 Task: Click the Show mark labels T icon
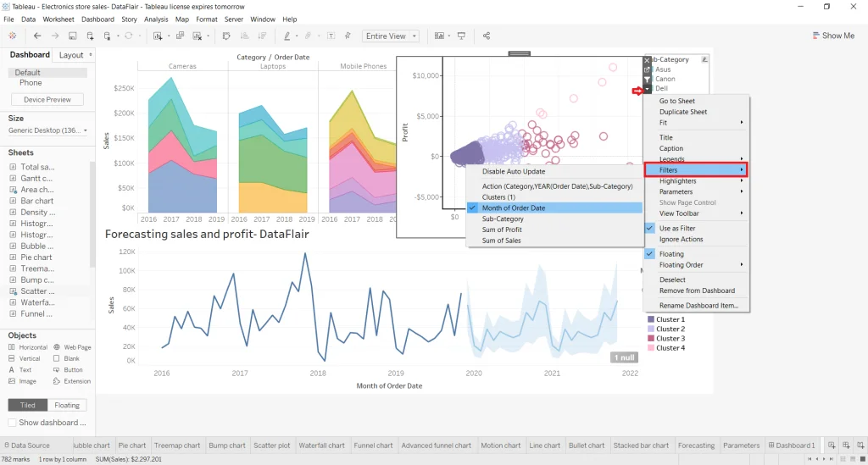point(331,36)
